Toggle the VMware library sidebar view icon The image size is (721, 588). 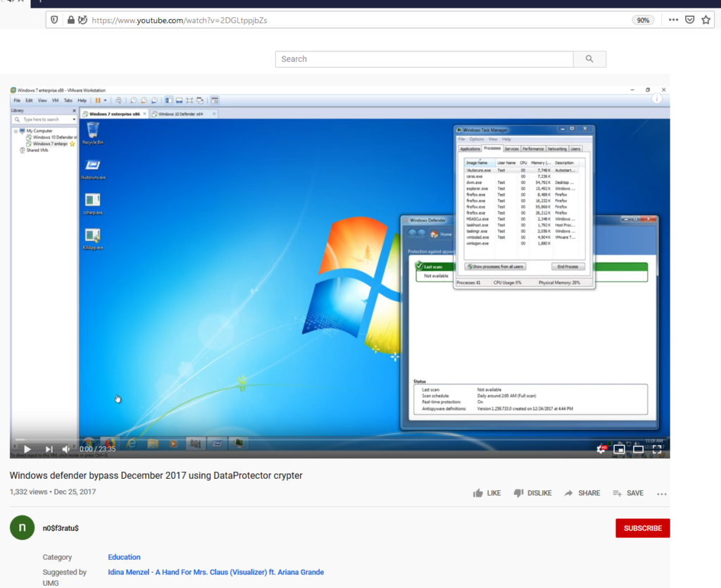(x=169, y=100)
